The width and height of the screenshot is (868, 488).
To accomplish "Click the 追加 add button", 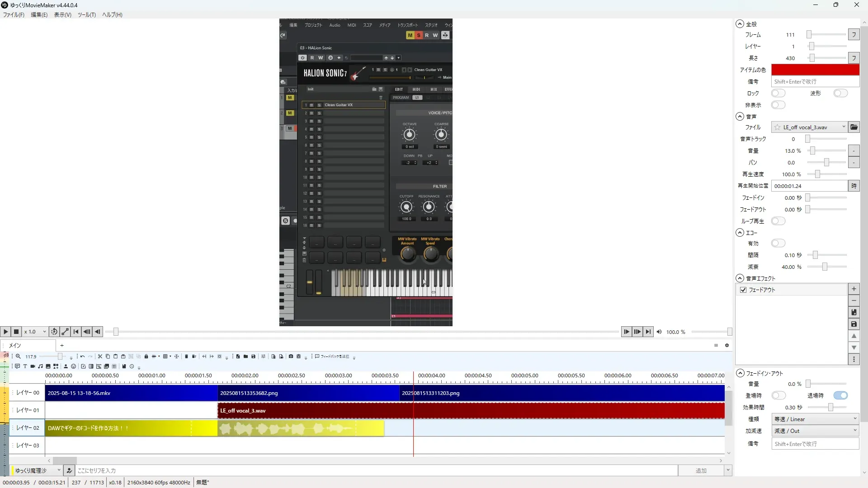I will click(700, 471).
